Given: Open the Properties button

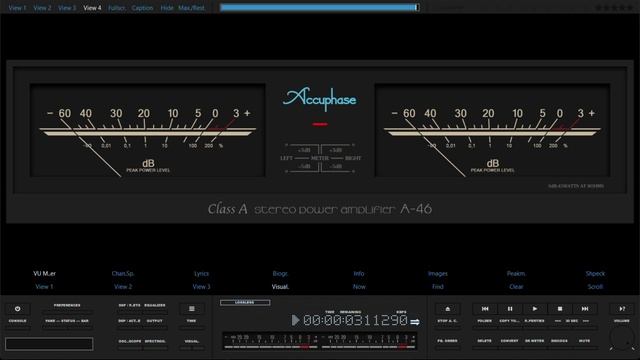Looking at the screenshot, I should pos(534,321).
